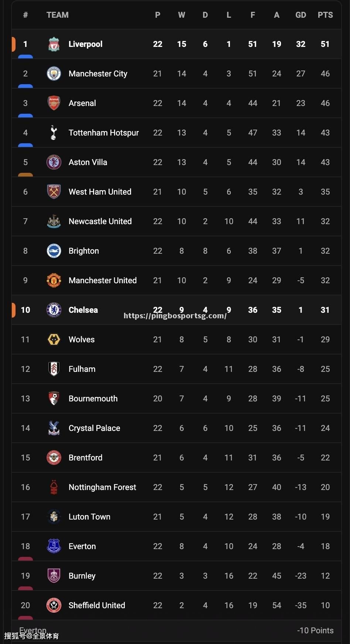The width and height of the screenshot is (350, 644).
Task: Open the Manchester United team link
Action: (x=103, y=280)
